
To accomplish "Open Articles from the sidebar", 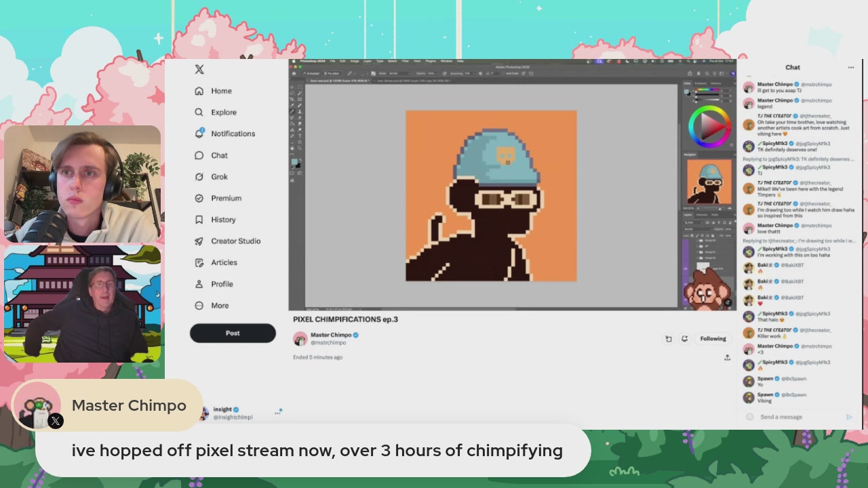I will point(216,262).
